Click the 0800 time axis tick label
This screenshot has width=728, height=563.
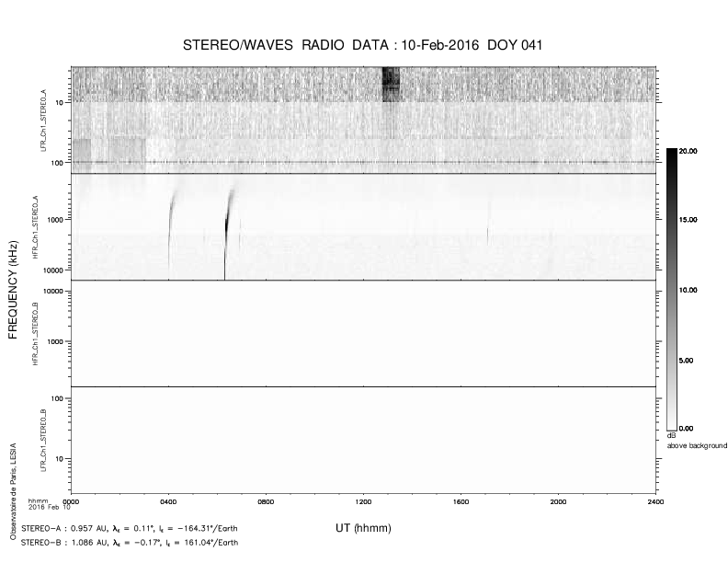266,501
